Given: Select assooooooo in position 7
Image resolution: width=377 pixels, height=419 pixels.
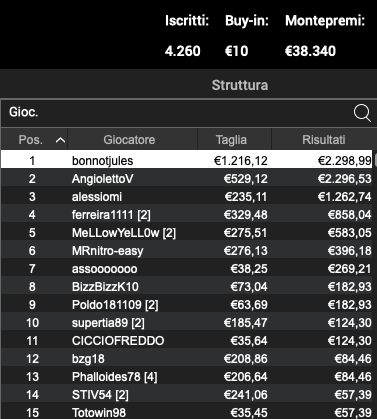Looking at the screenshot, I should pyautogui.click(x=186, y=269).
